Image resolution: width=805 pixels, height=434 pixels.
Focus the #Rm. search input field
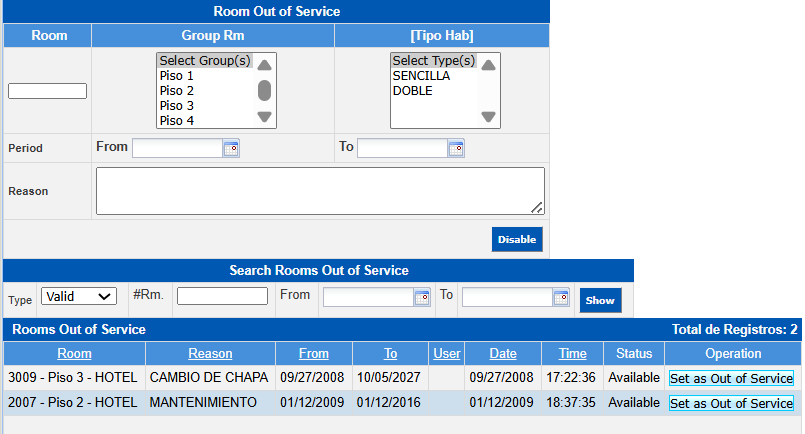tap(222, 296)
